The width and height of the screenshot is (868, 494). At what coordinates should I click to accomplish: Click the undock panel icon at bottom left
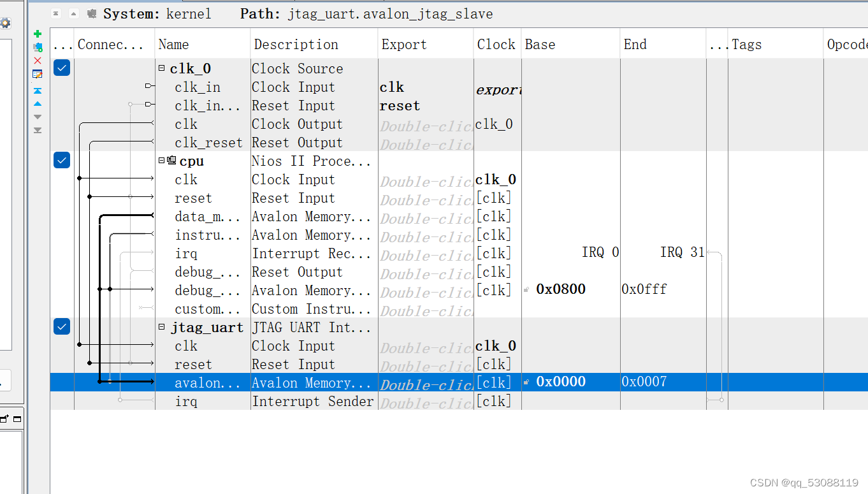[4, 419]
